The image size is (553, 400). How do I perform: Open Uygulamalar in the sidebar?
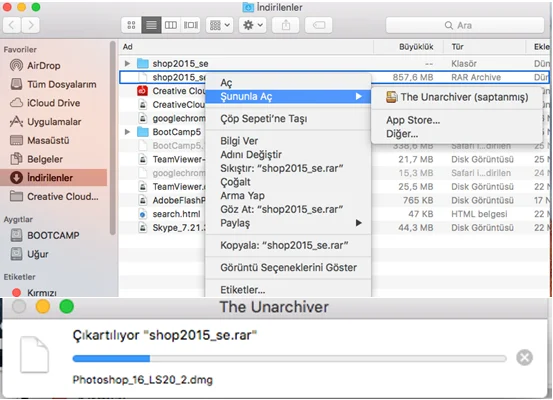tap(45, 122)
